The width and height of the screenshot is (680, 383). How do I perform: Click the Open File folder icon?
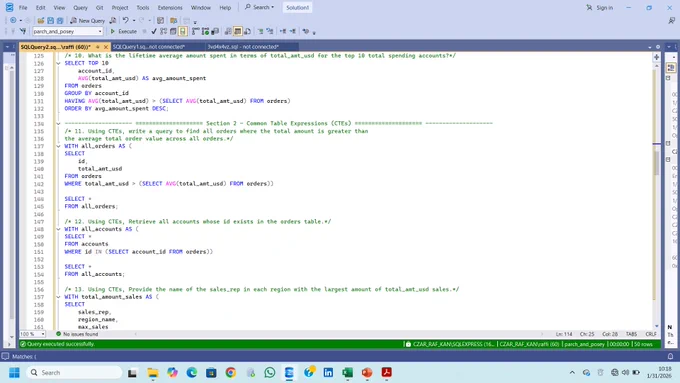(41, 20)
